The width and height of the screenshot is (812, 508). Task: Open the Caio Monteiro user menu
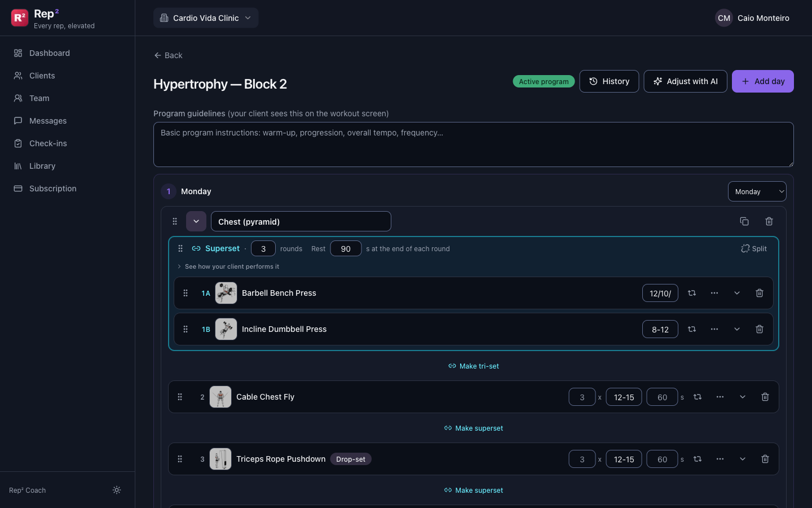pyautogui.click(x=752, y=18)
